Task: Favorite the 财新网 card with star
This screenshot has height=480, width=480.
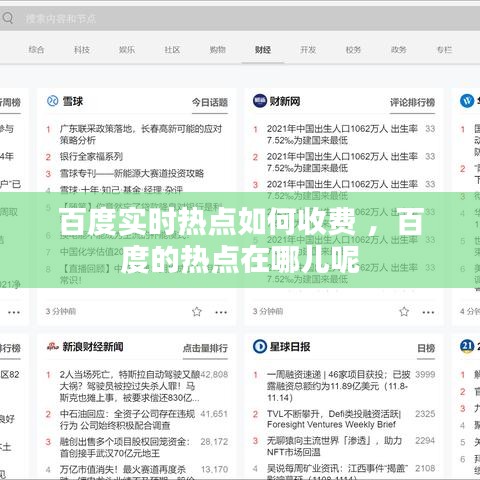Action: click(x=404, y=311)
